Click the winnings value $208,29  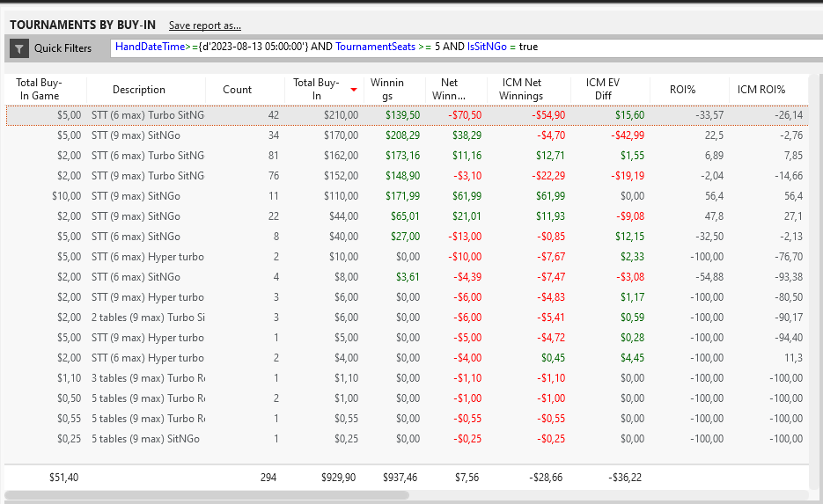[402, 135]
